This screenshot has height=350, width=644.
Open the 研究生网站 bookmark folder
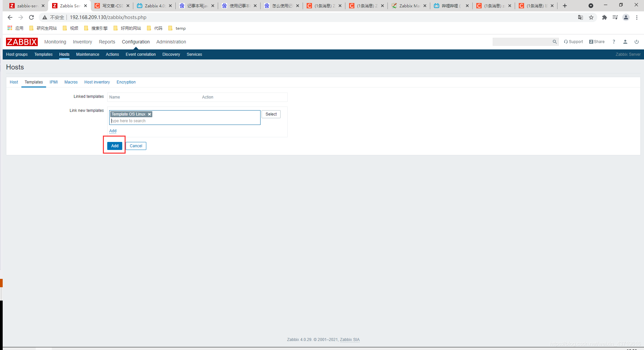tap(43, 28)
